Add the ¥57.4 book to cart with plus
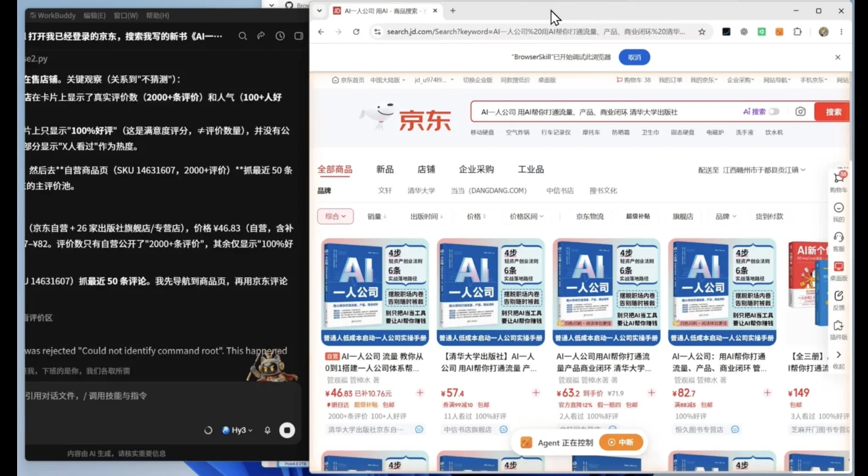Screen dimensions: 868x476 536,393
